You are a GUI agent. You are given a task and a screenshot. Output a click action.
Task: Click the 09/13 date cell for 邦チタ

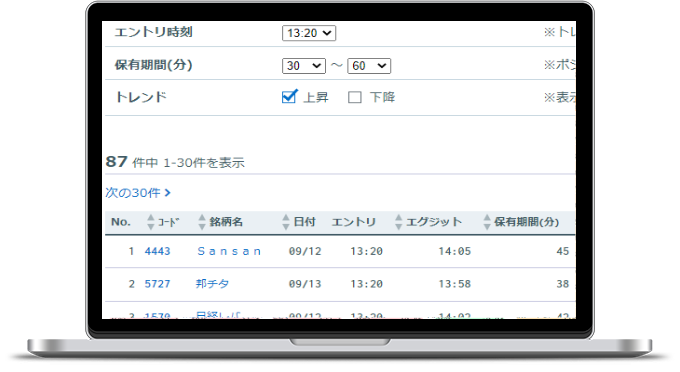(305, 284)
